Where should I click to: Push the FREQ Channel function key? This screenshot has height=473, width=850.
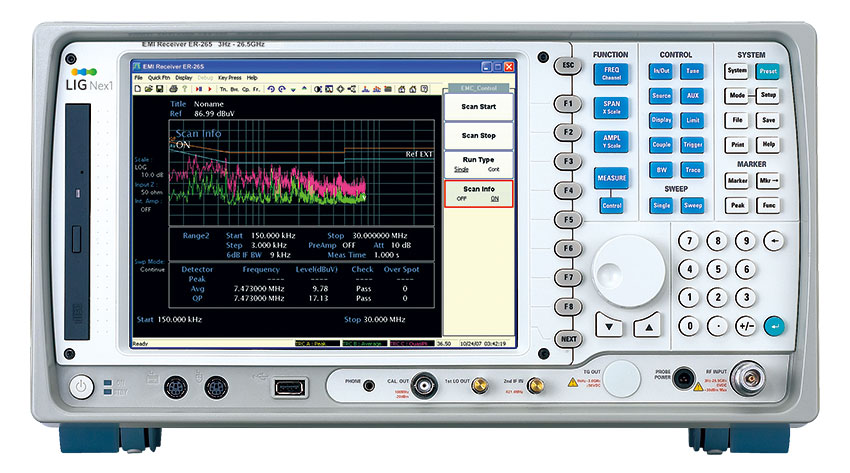pos(611,74)
